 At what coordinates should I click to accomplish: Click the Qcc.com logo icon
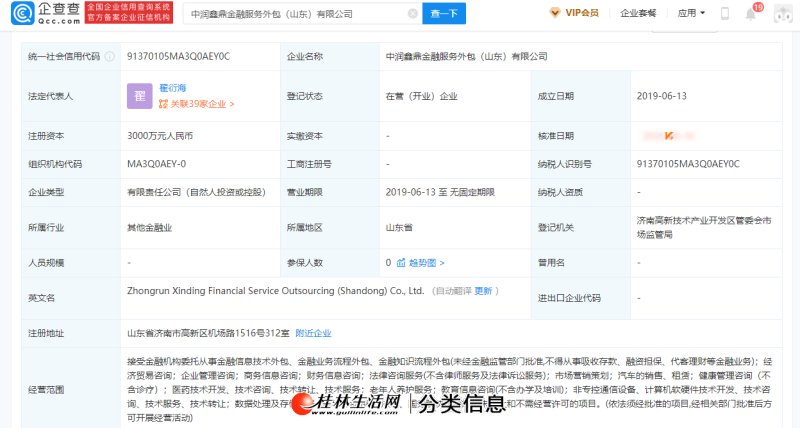(x=22, y=13)
